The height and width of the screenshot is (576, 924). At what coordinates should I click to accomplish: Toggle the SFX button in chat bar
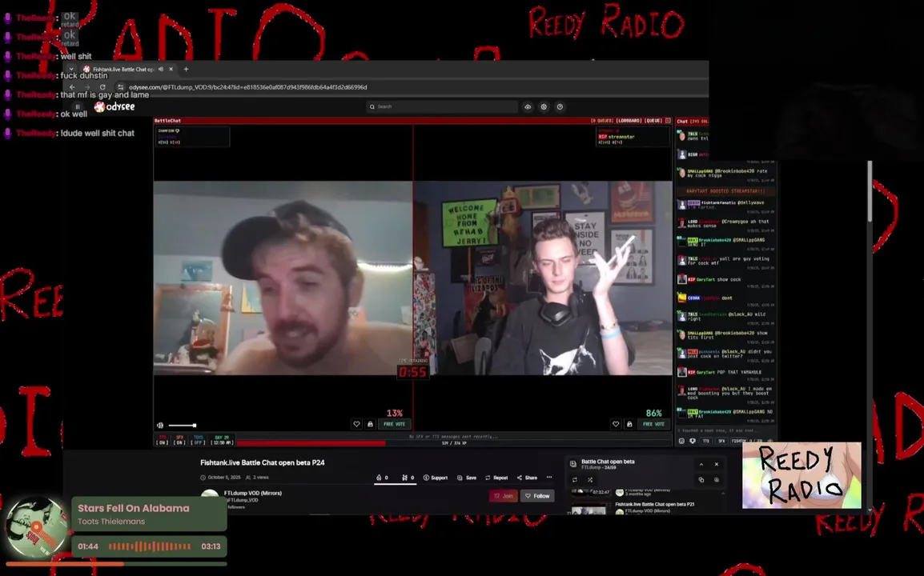click(x=721, y=441)
